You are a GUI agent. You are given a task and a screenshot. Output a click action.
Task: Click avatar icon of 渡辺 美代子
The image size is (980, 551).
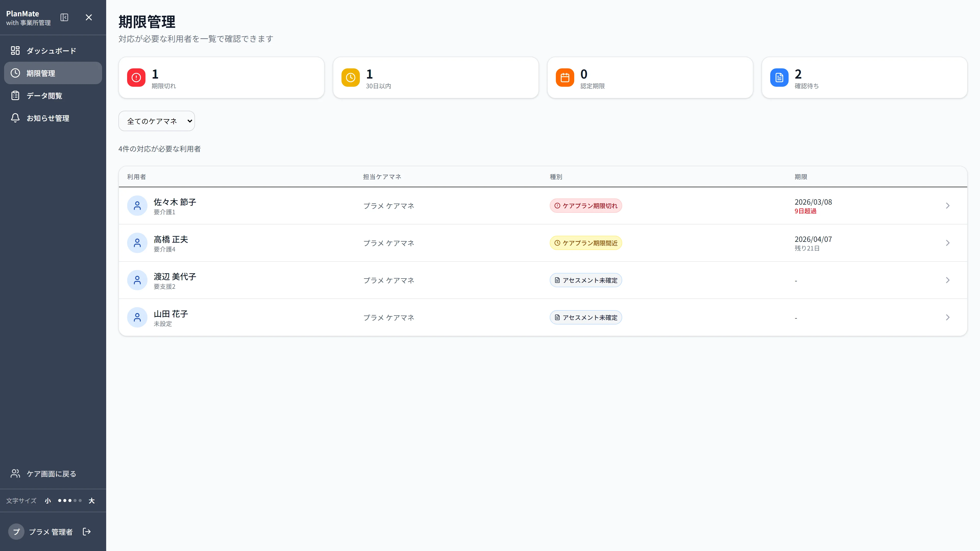point(137,280)
